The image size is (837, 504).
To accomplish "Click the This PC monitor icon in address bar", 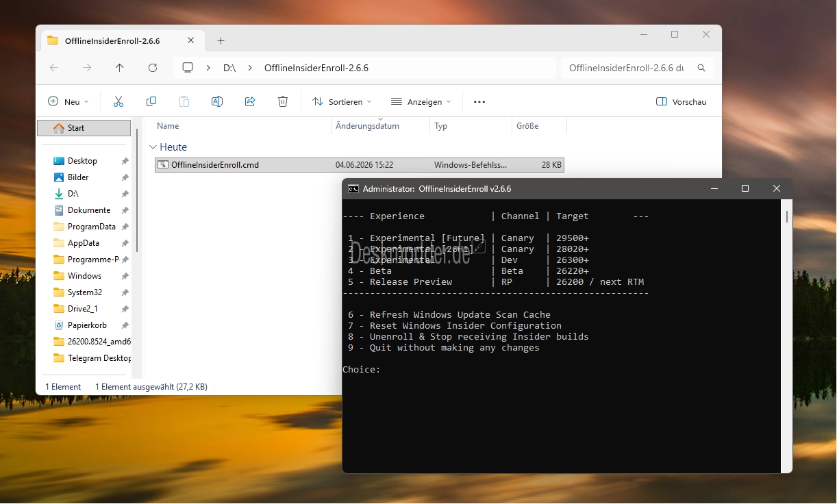I will tap(188, 68).
